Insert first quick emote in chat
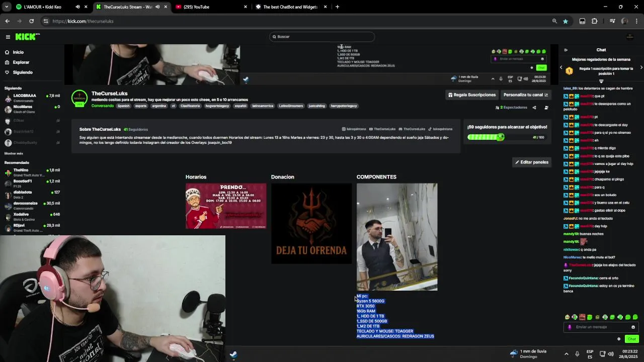 point(567,317)
